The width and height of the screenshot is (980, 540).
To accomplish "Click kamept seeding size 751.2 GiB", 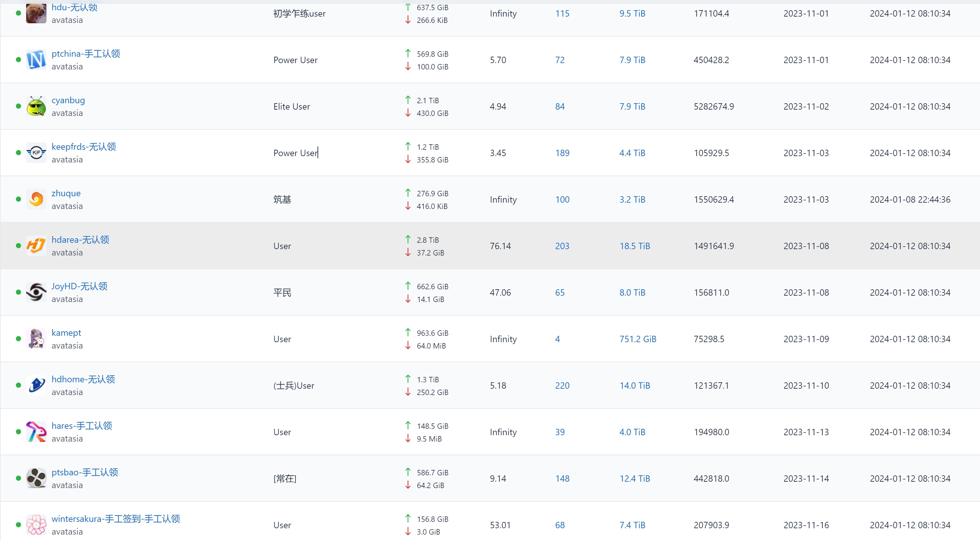I will point(638,339).
